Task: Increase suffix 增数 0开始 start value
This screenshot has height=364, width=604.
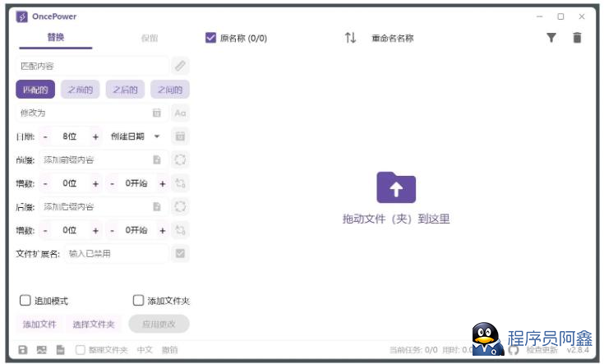Action: point(163,231)
